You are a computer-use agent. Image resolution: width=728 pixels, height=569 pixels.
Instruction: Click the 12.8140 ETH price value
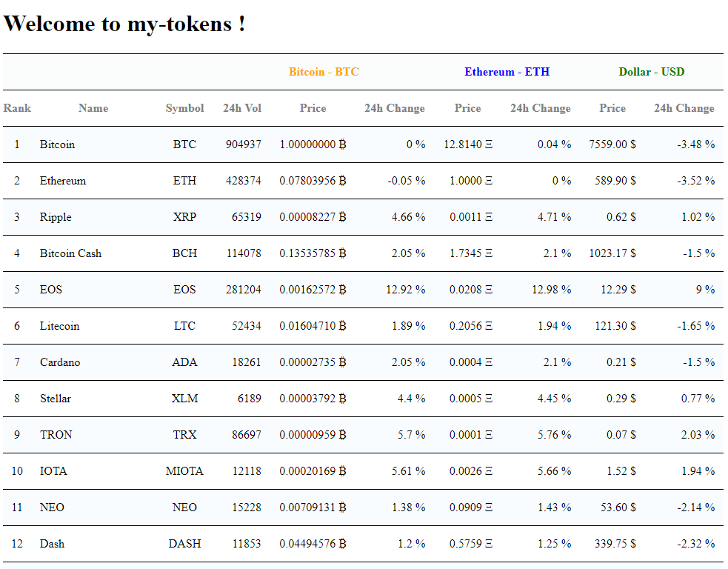tap(468, 144)
